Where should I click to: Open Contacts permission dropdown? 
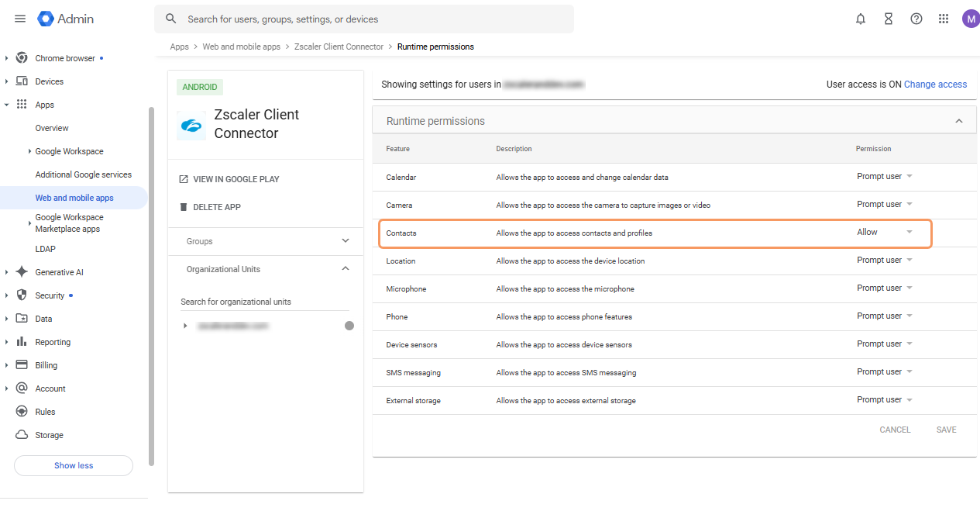pos(885,232)
